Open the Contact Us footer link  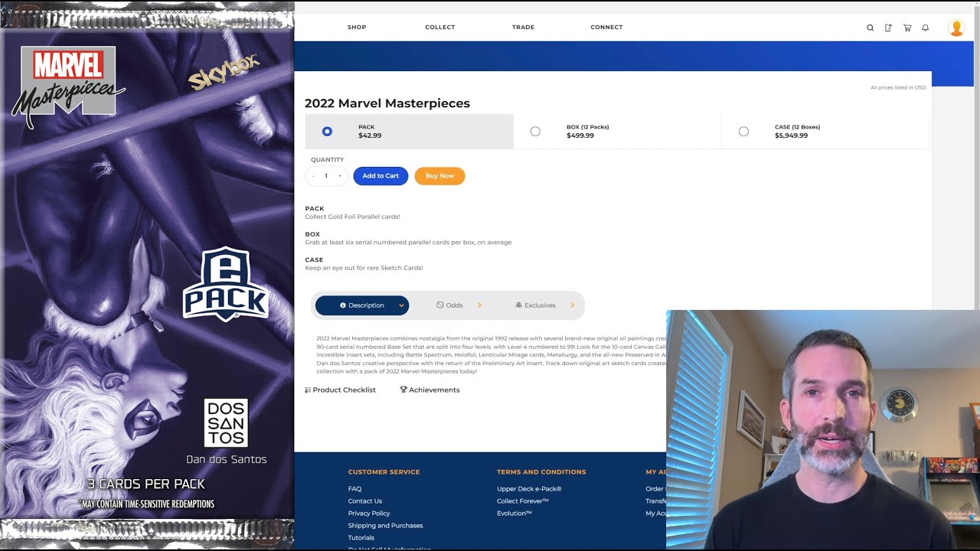(365, 501)
